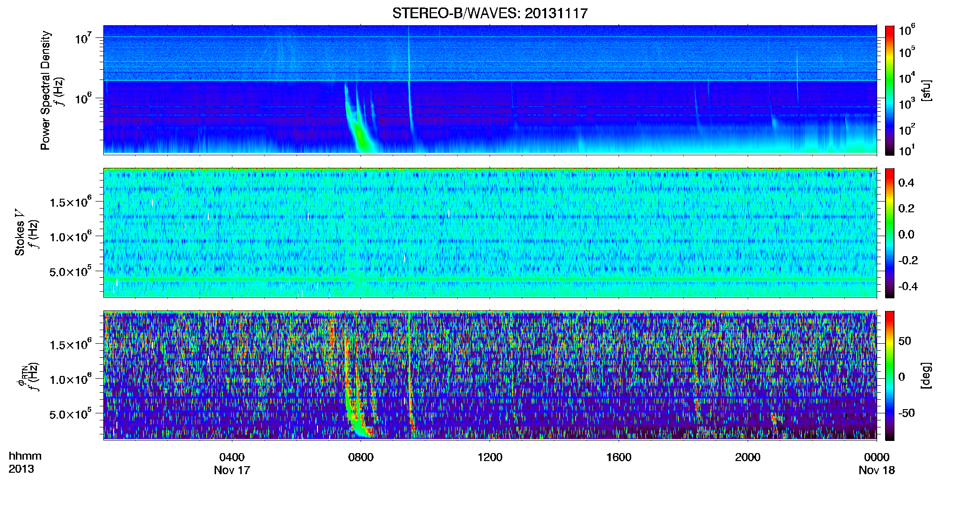Click the [deg] colorbar unit label
980x505 pixels.
point(926,375)
